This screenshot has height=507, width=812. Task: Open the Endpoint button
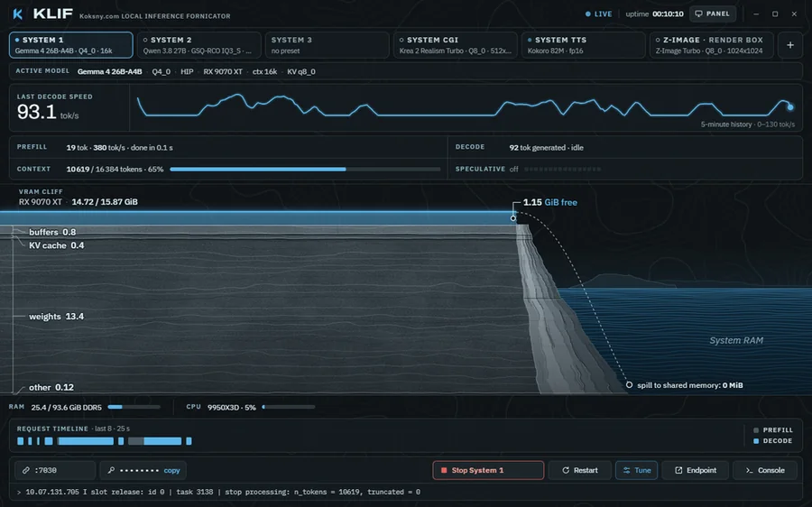point(695,470)
